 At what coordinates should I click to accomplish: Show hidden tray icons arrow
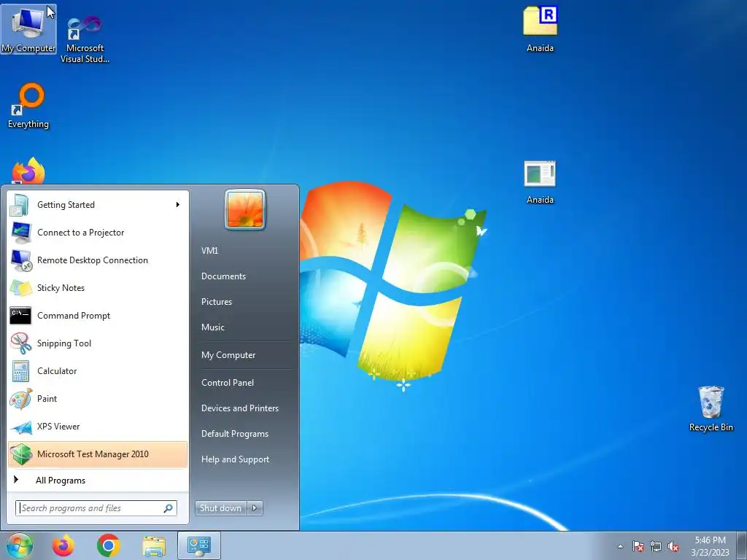tap(620, 547)
